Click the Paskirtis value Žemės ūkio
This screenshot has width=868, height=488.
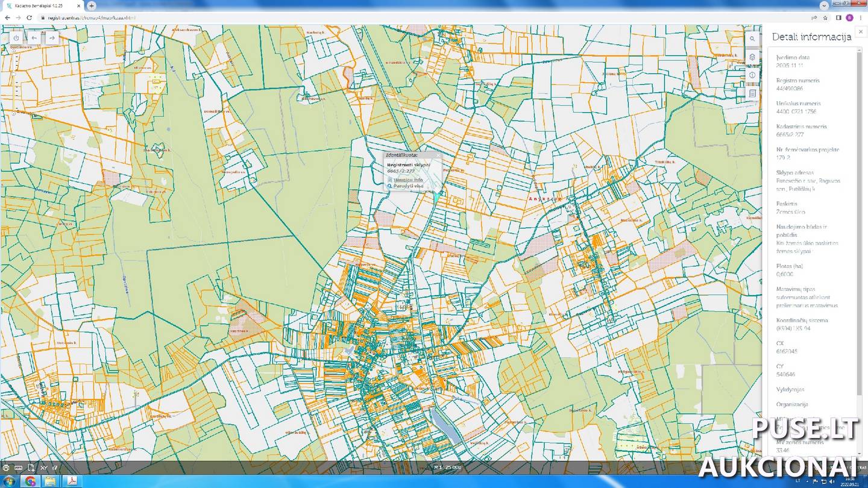point(790,212)
